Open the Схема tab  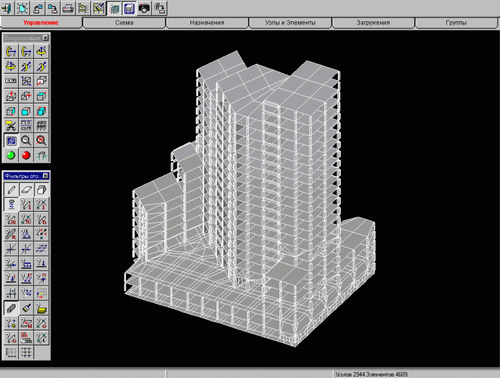tap(124, 23)
